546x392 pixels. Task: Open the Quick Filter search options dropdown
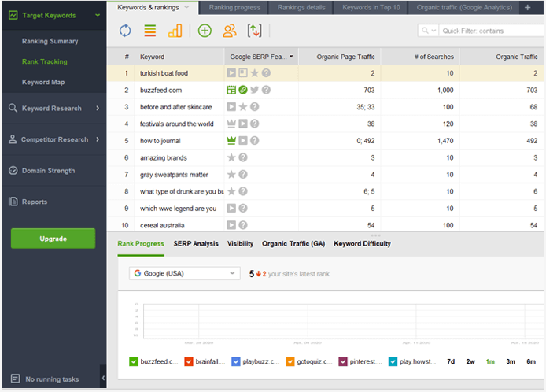(433, 31)
